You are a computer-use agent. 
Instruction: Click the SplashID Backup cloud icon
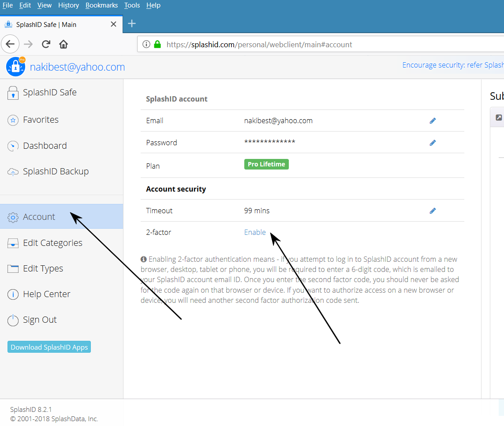coord(13,172)
